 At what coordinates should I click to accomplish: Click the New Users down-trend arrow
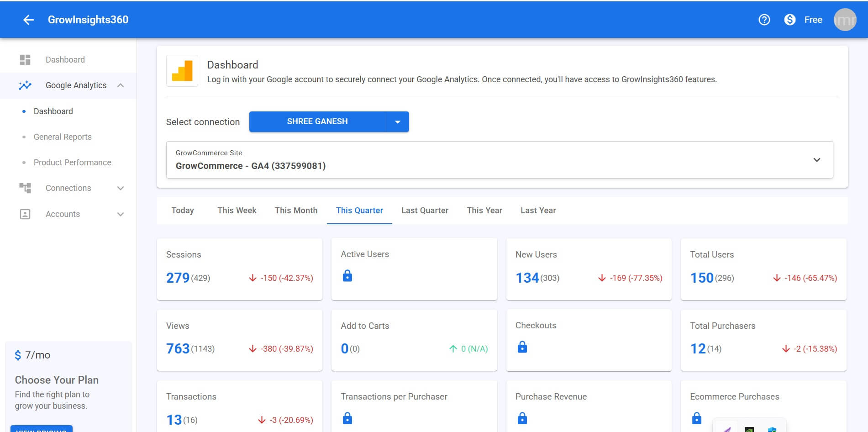pyautogui.click(x=602, y=278)
